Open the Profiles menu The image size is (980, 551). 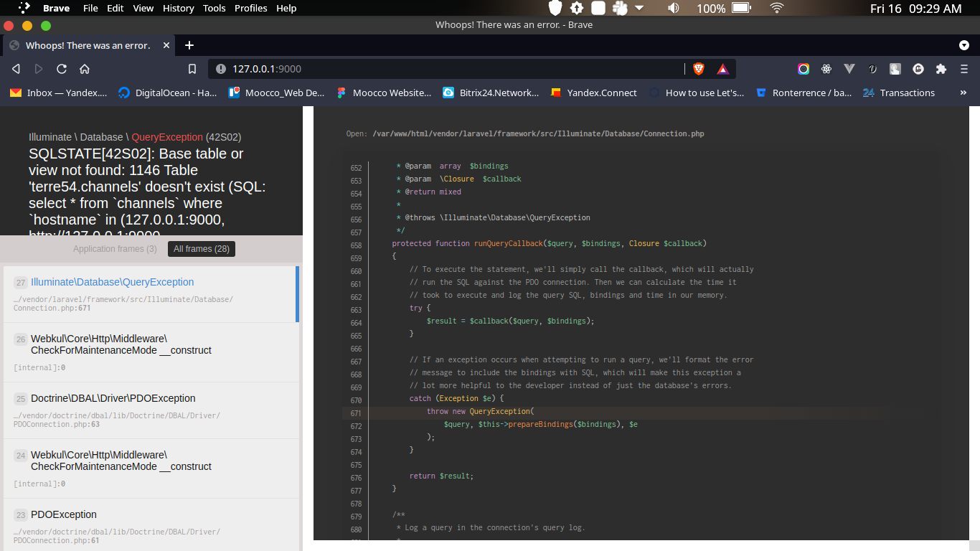click(251, 9)
